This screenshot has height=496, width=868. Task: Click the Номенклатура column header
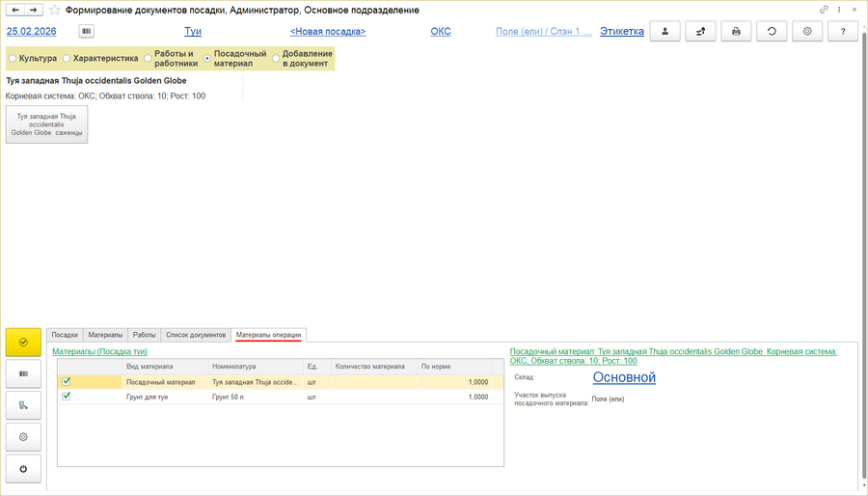tap(256, 367)
